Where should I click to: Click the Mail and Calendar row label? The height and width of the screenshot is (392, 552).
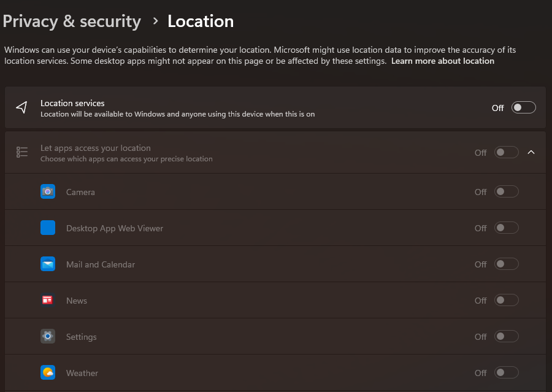click(x=101, y=264)
